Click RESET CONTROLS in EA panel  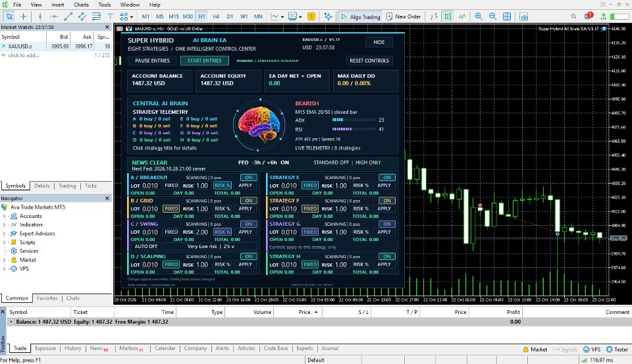point(369,61)
